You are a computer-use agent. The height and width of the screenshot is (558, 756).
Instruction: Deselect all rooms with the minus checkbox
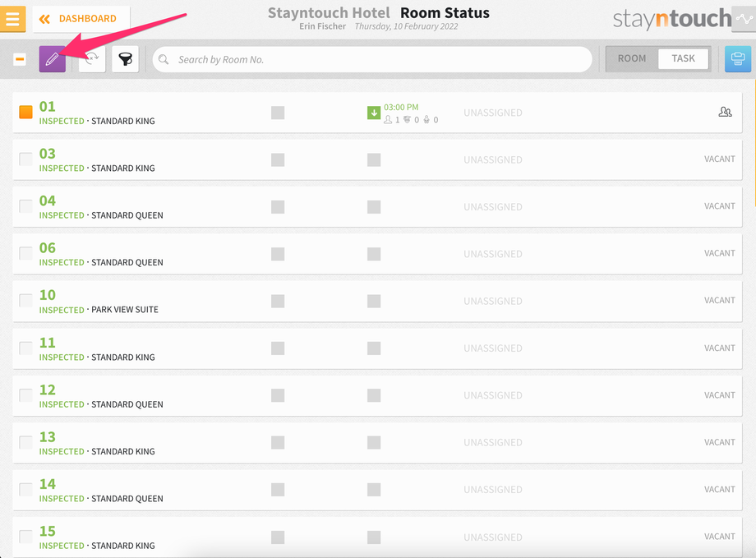tap(19, 59)
